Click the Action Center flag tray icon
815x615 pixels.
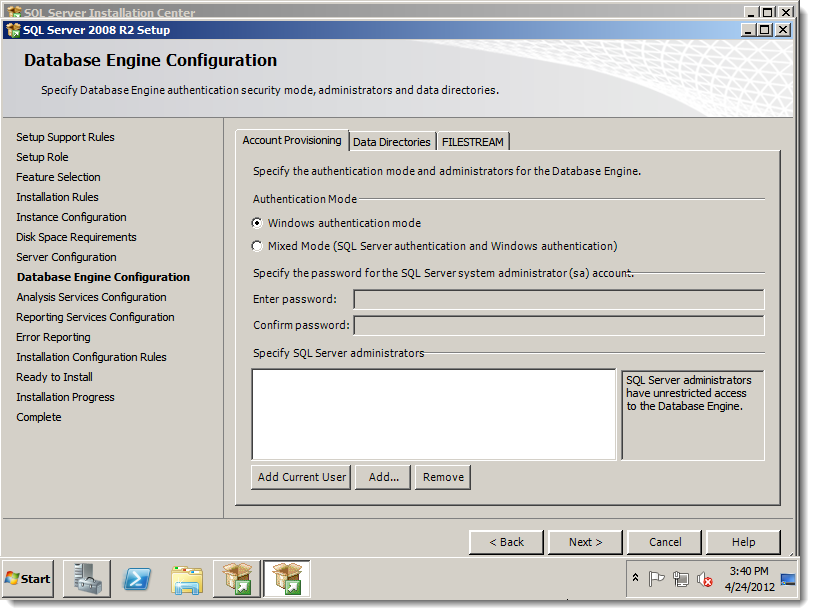(656, 578)
